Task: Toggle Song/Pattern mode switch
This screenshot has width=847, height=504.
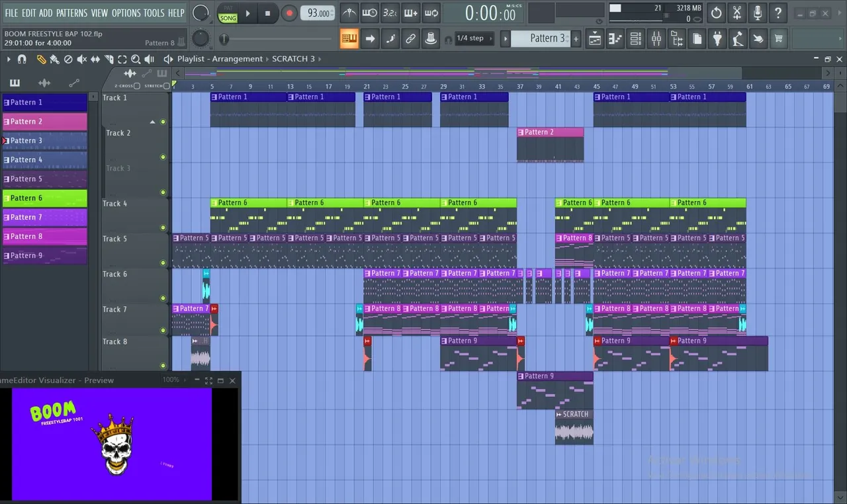Action: tap(228, 13)
